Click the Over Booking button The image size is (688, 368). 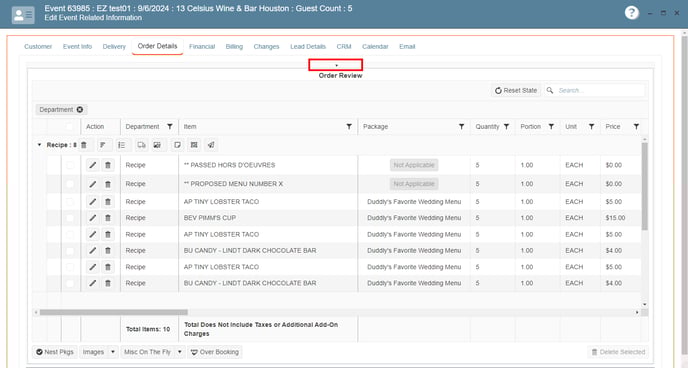215,352
